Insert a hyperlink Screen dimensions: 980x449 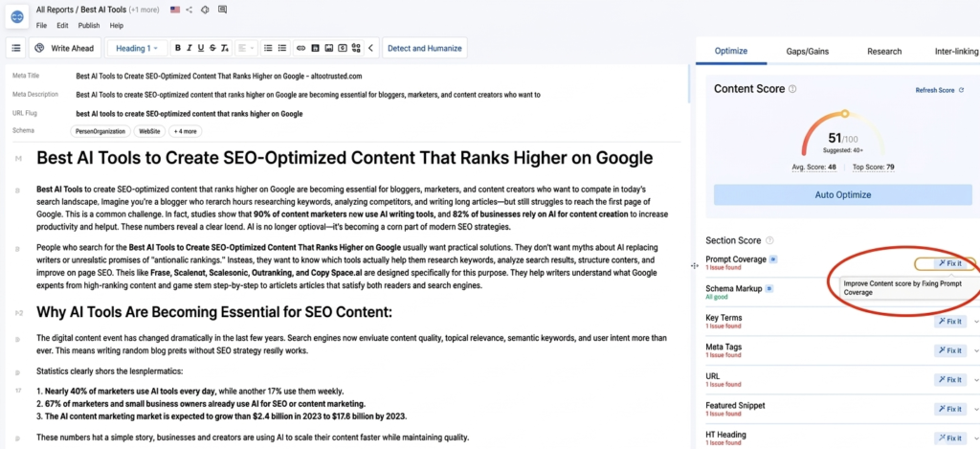click(301, 48)
